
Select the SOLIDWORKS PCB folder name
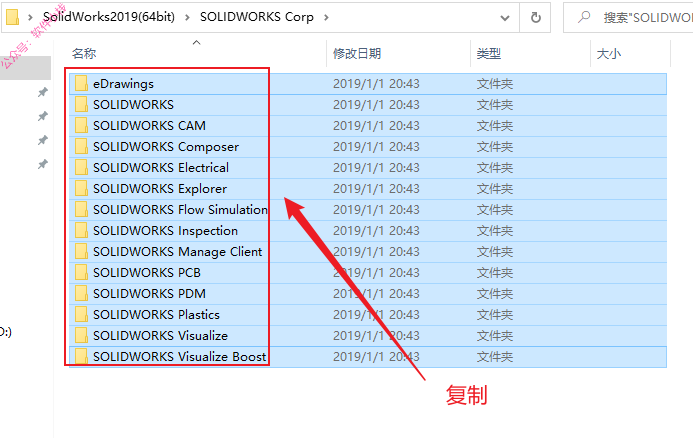[x=147, y=272]
